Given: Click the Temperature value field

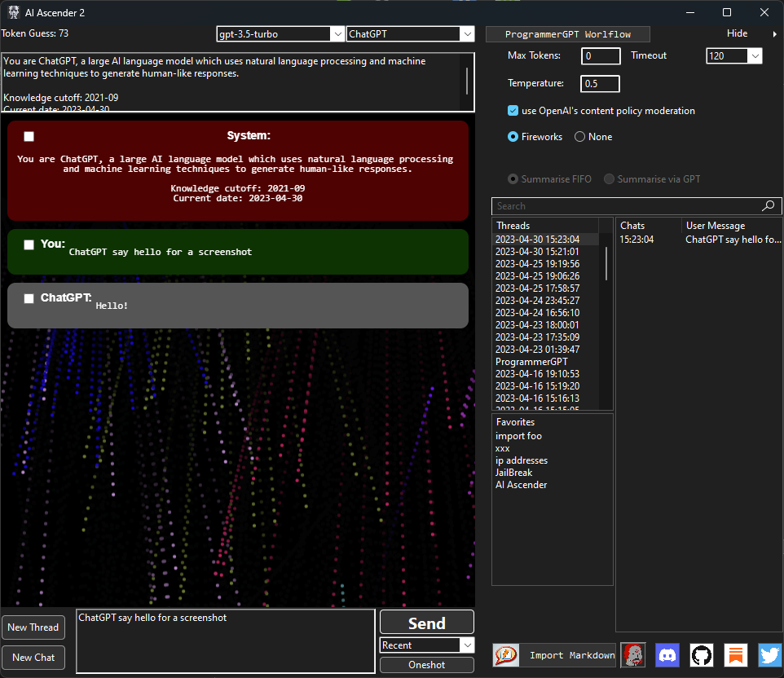Looking at the screenshot, I should click(599, 83).
